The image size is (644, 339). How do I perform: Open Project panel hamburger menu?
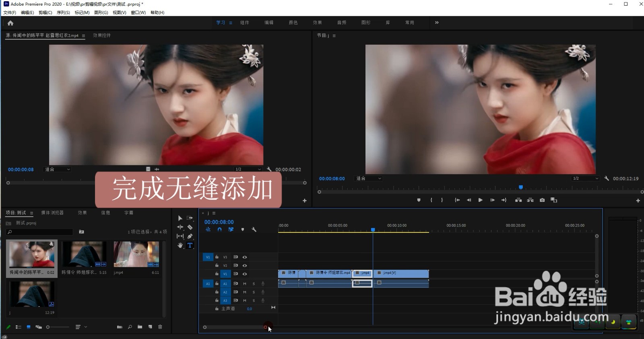coord(31,213)
